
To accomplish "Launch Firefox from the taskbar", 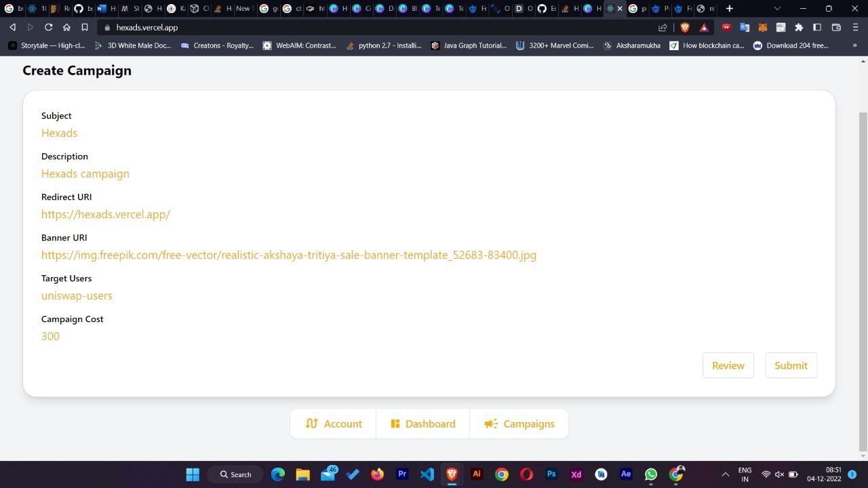I will point(377,474).
